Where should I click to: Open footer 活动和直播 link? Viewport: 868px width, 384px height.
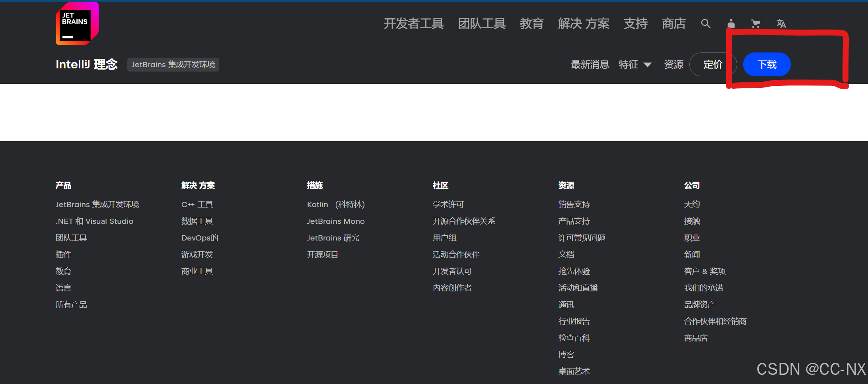578,288
